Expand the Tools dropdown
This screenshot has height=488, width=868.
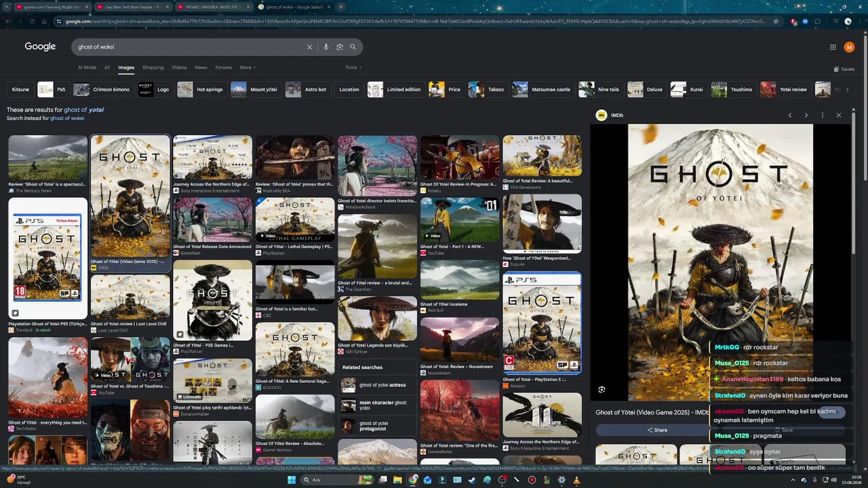353,68
